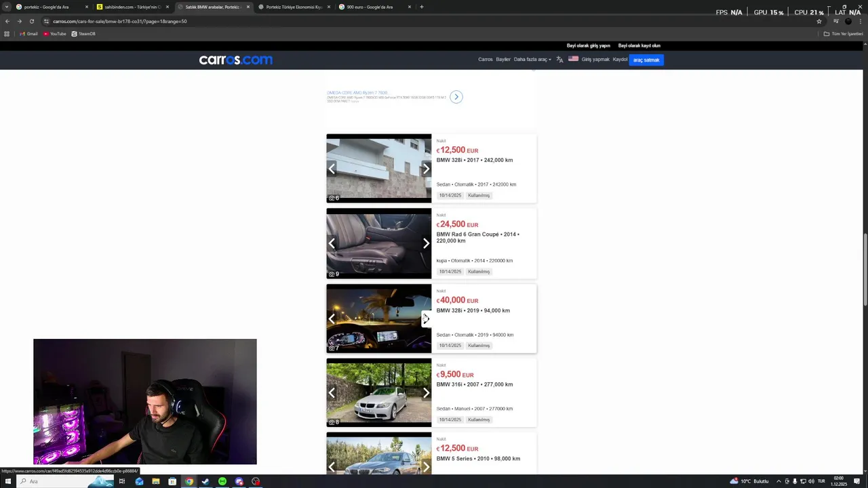Bookmark this page with star icon

(x=819, y=21)
